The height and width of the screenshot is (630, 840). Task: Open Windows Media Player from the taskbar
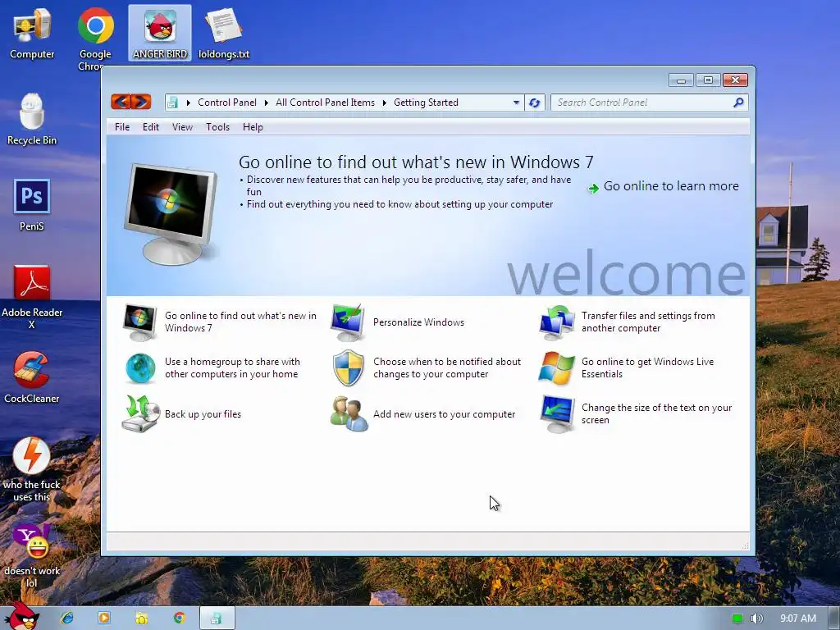[x=104, y=618]
